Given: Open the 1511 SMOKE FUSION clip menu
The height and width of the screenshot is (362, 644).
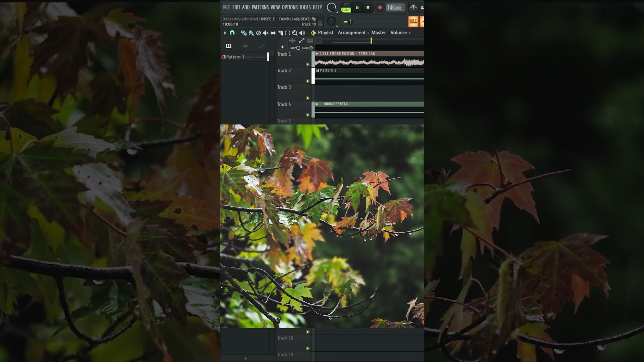Looking at the screenshot, I should pos(317,54).
